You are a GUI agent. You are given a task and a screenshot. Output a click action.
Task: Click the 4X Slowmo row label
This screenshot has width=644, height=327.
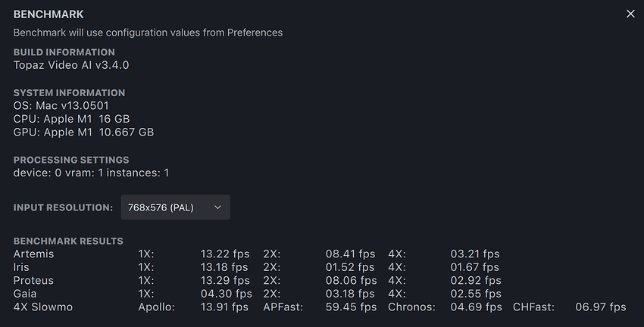[x=43, y=307]
